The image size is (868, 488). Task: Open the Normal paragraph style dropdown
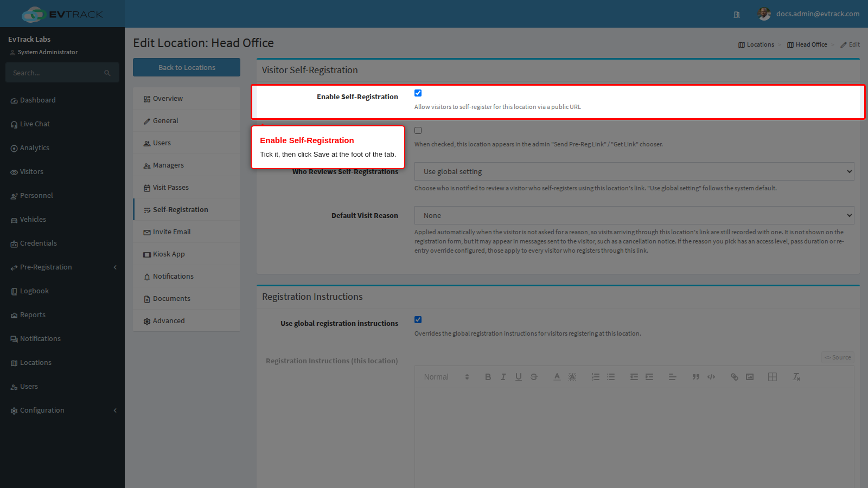click(x=446, y=377)
